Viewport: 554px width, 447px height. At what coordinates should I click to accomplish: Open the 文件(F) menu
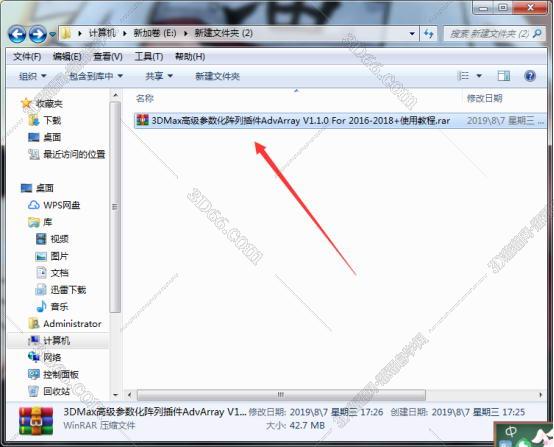click(27, 57)
